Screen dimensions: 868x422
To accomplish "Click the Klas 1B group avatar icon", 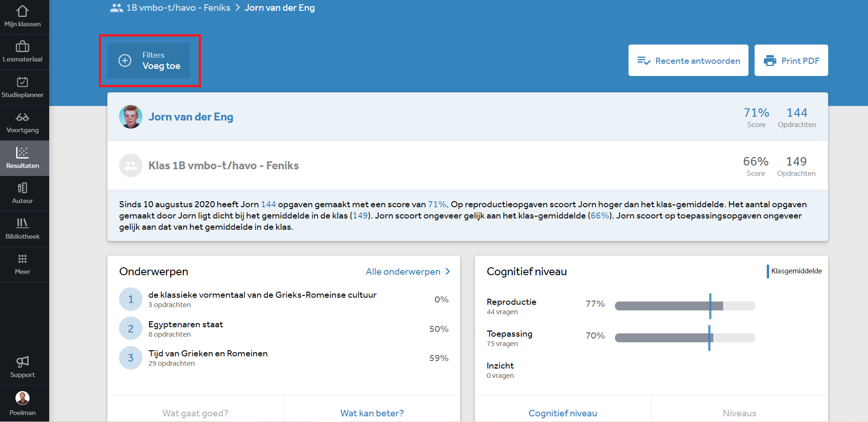I will 131,166.
